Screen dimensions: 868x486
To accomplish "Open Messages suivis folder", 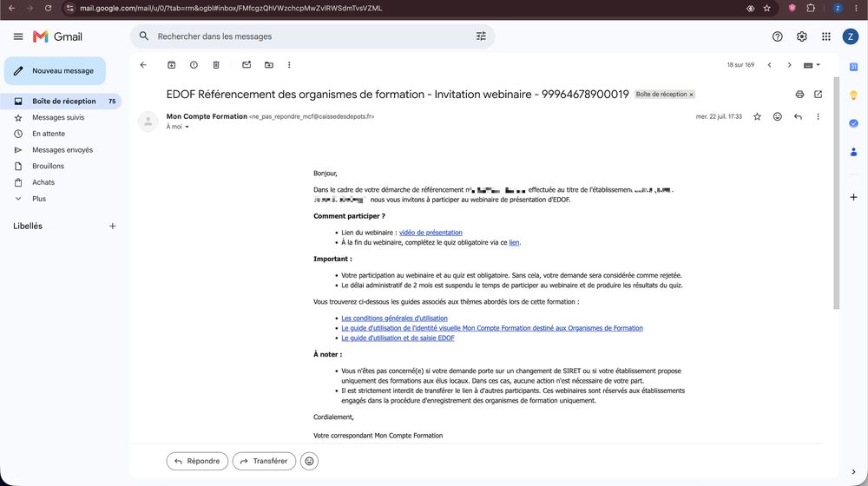I will coord(58,117).
